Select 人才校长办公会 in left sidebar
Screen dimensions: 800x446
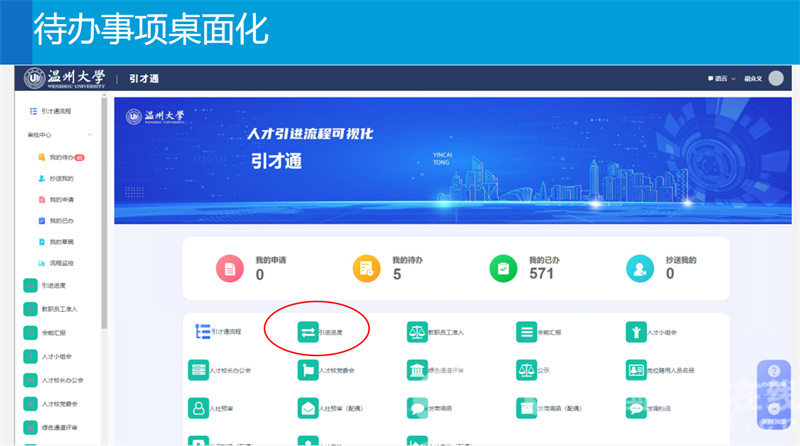tap(54, 380)
